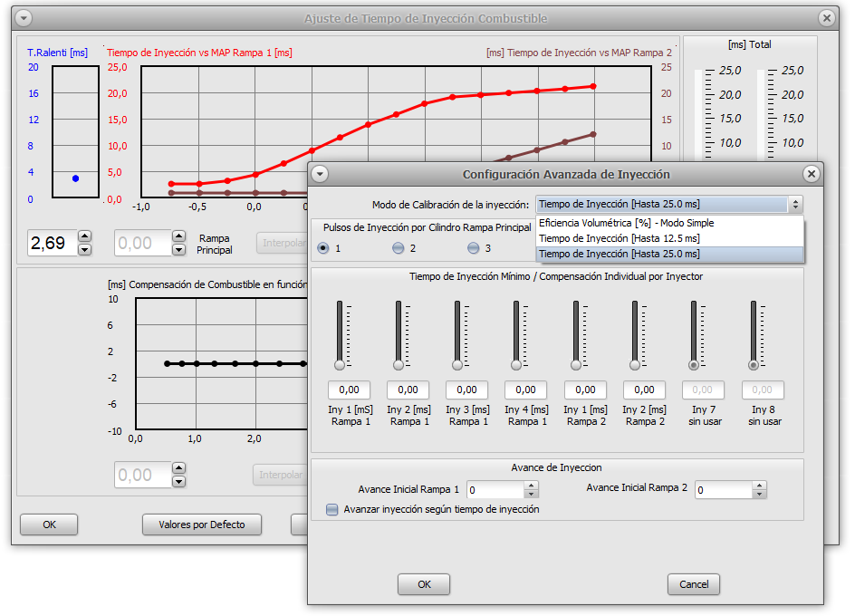Adjust Iny 1 Rampa 1 slider handle
855x616 pixels.
340,365
